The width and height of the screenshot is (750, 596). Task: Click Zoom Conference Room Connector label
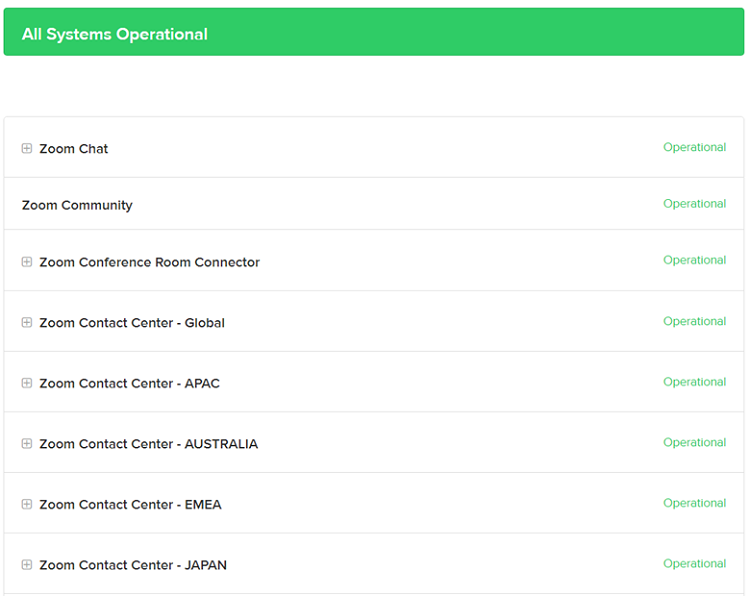(149, 262)
